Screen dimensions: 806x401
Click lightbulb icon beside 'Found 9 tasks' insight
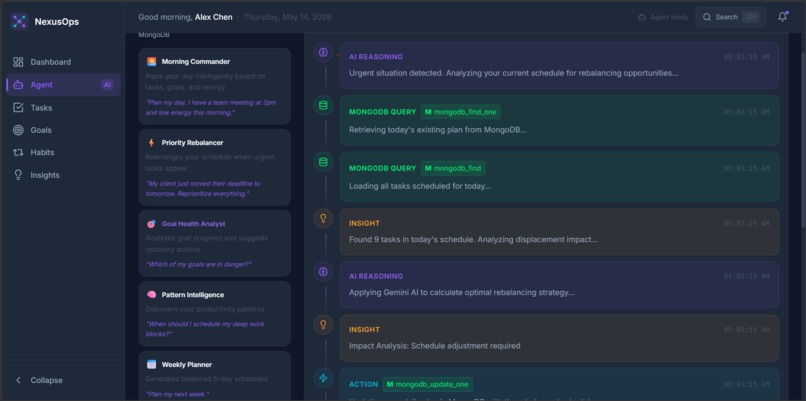point(323,218)
